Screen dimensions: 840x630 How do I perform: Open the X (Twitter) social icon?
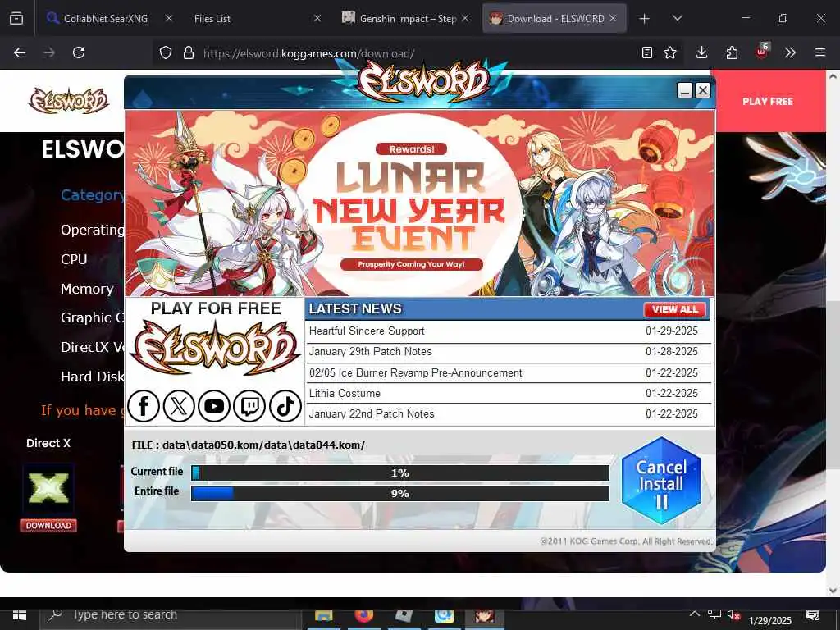[178, 406]
